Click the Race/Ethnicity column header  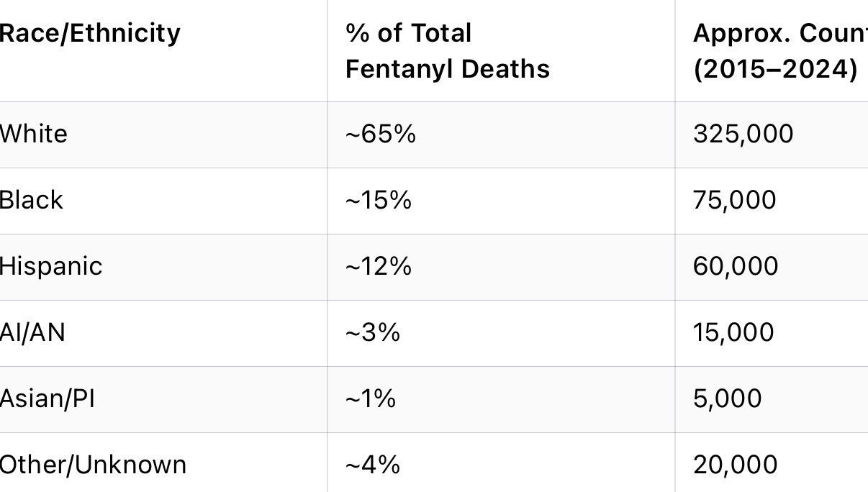pyautogui.click(x=89, y=33)
